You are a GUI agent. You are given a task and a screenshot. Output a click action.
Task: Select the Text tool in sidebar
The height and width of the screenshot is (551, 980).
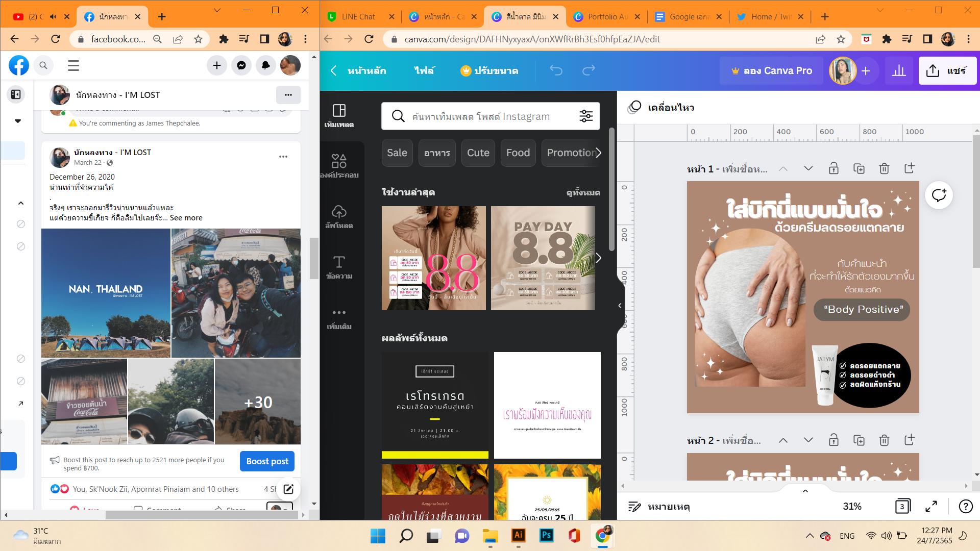pos(339,267)
